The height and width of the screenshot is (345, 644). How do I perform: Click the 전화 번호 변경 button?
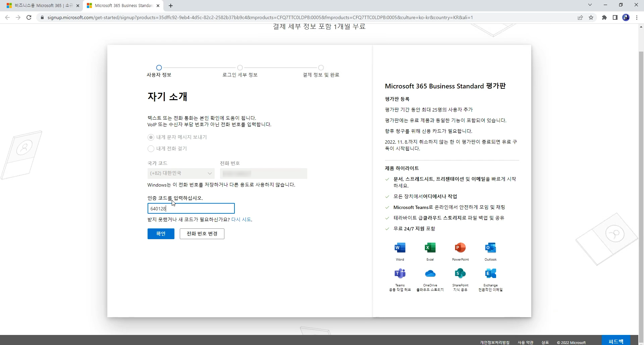tap(202, 234)
